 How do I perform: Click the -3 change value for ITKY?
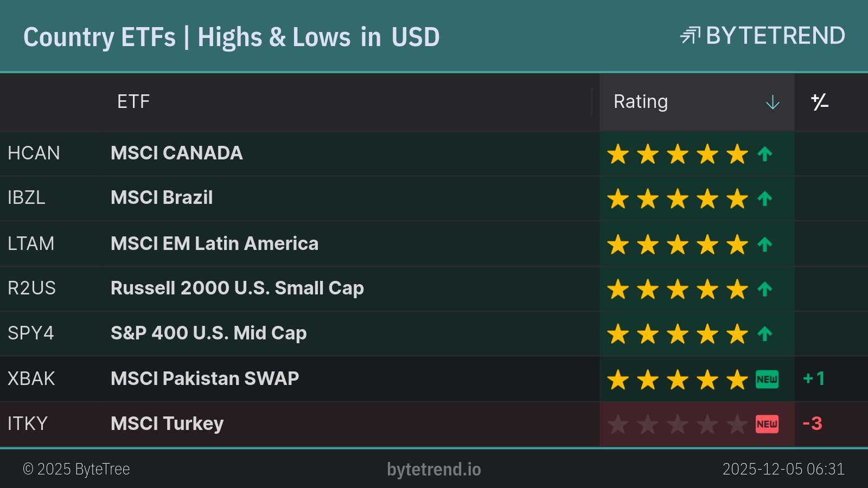(x=812, y=423)
